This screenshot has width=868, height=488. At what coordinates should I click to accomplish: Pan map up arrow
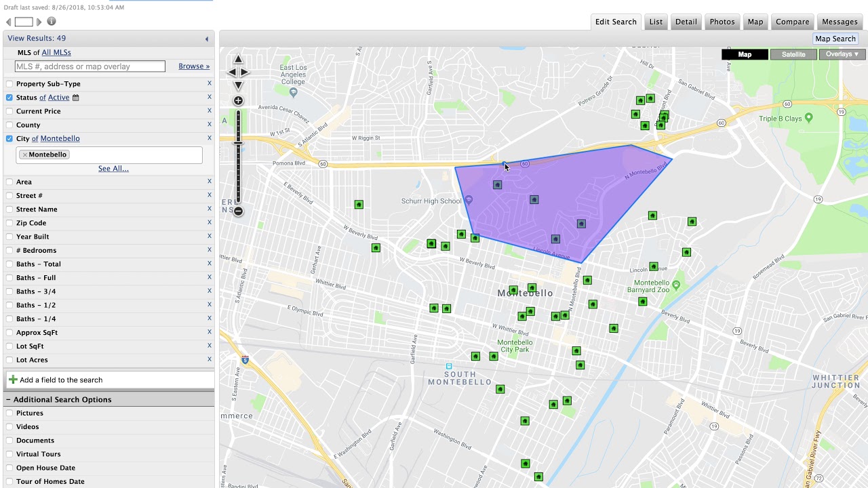coord(238,60)
